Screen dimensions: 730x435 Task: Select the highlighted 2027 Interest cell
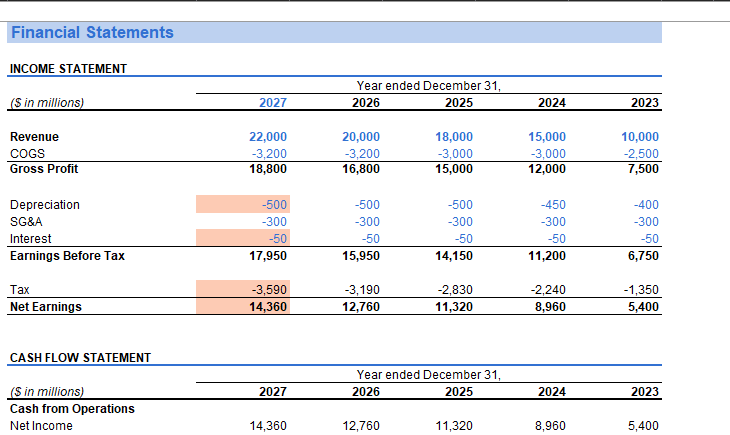pos(243,238)
